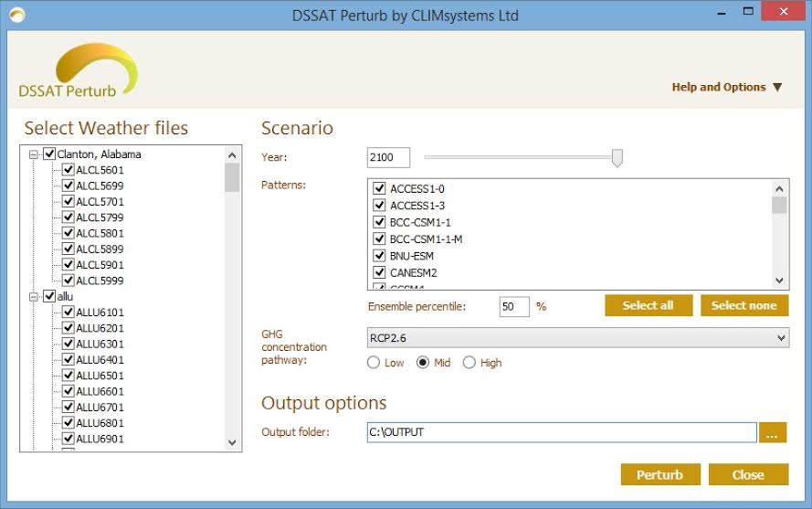This screenshot has height=509, width=812.
Task: Click the Patterns list scroll up arrow
Action: (779, 188)
